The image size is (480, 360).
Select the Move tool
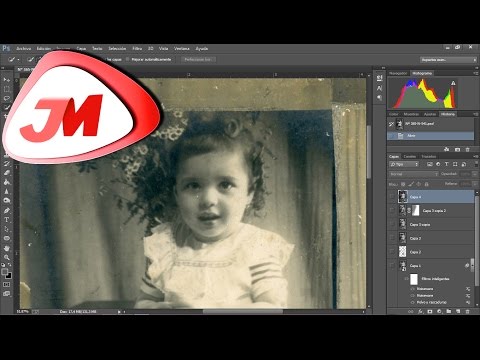(x=6, y=80)
